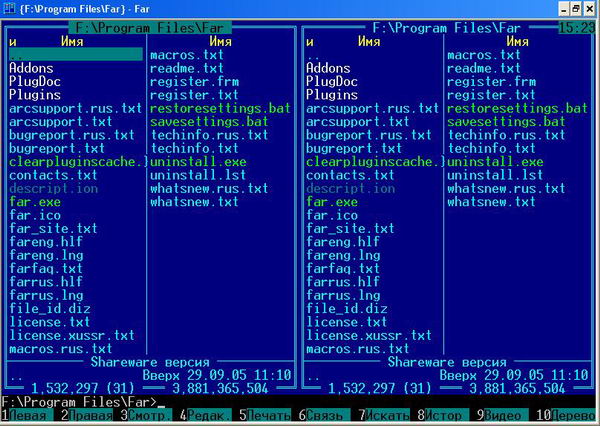
Task: Select restoresettings.bat in the left panel
Action: tap(209, 108)
